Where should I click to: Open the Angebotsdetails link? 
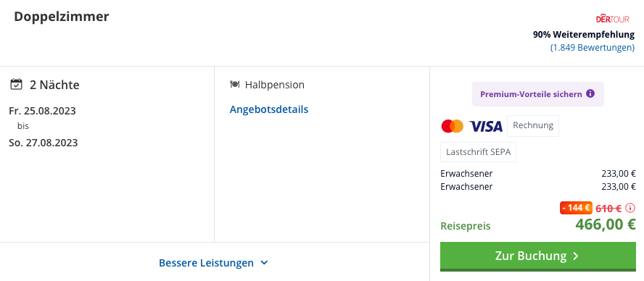point(269,109)
